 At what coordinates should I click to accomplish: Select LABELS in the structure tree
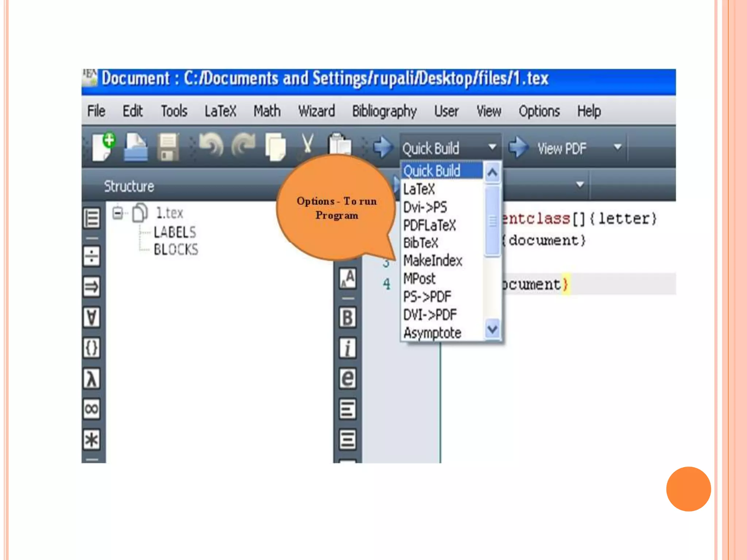[x=175, y=232]
